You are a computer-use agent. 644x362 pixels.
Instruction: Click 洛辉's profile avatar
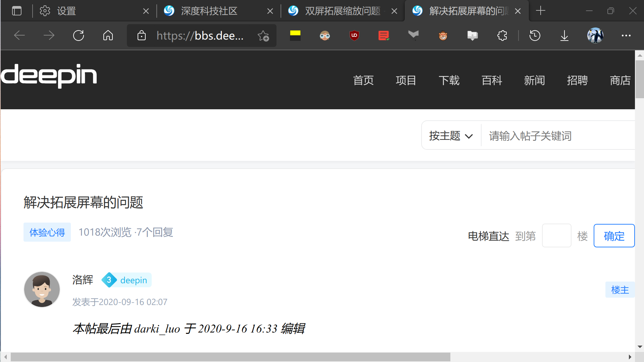coord(42,289)
